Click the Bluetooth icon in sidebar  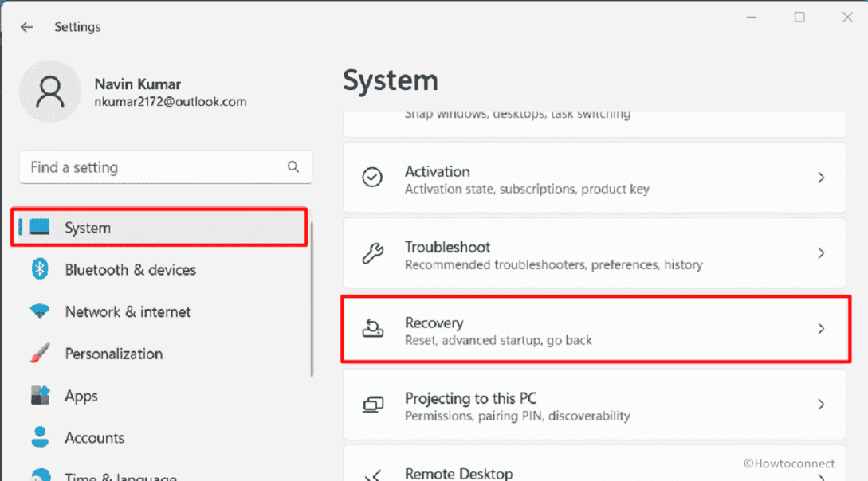tap(39, 269)
